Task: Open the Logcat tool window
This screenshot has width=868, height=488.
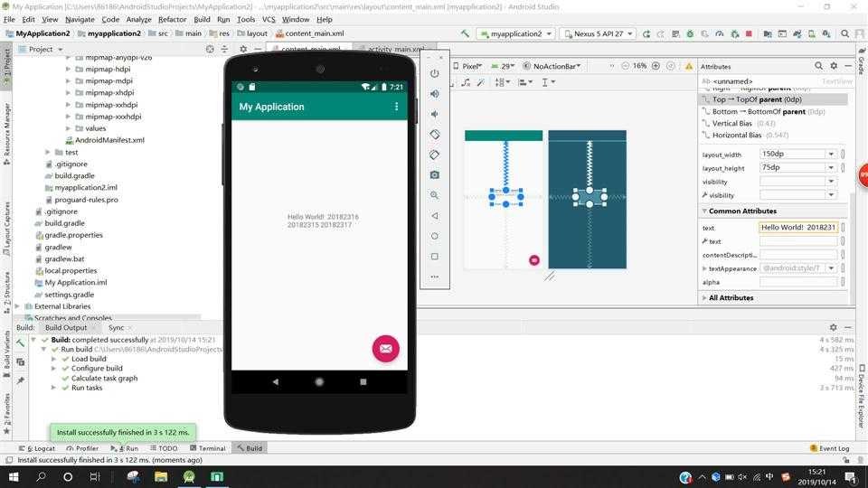Action: [x=37, y=448]
